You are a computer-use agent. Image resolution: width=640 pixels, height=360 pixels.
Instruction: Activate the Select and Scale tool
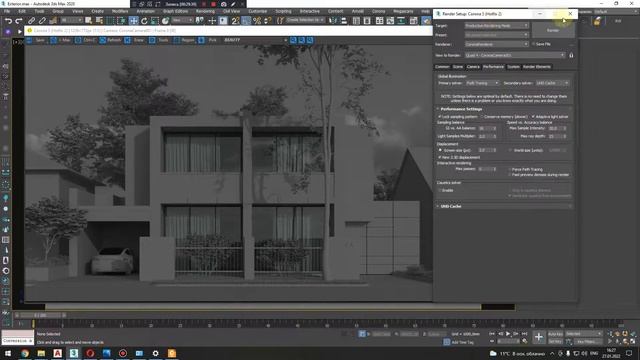coord(155,20)
